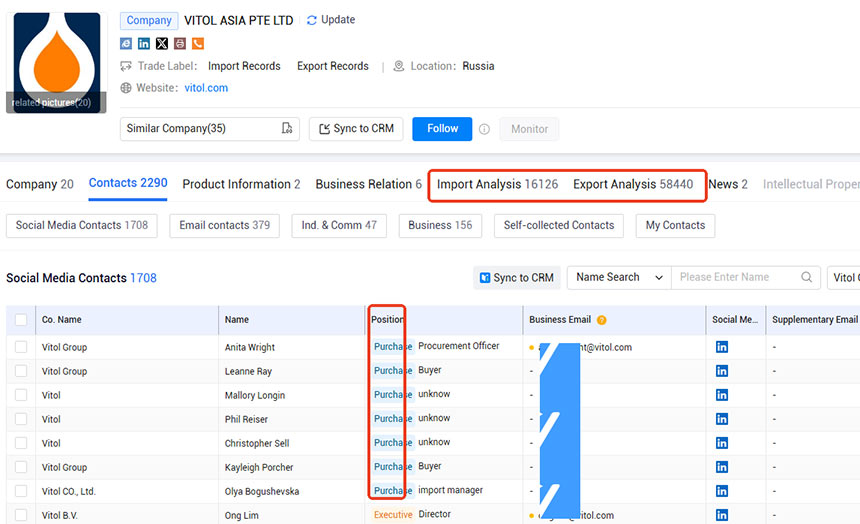Image resolution: width=860 pixels, height=524 pixels.
Task: Click the Business Email help icon
Action: [602, 320]
